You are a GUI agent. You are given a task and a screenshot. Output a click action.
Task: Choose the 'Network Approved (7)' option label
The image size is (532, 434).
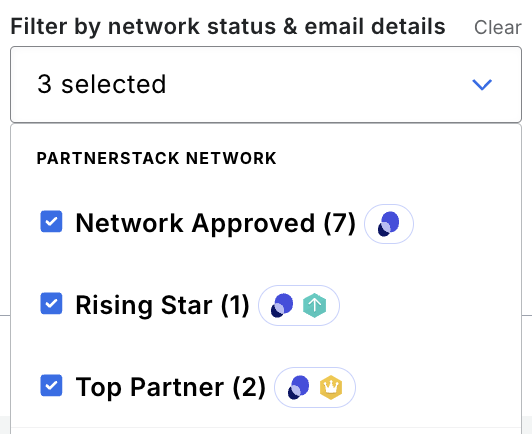215,223
